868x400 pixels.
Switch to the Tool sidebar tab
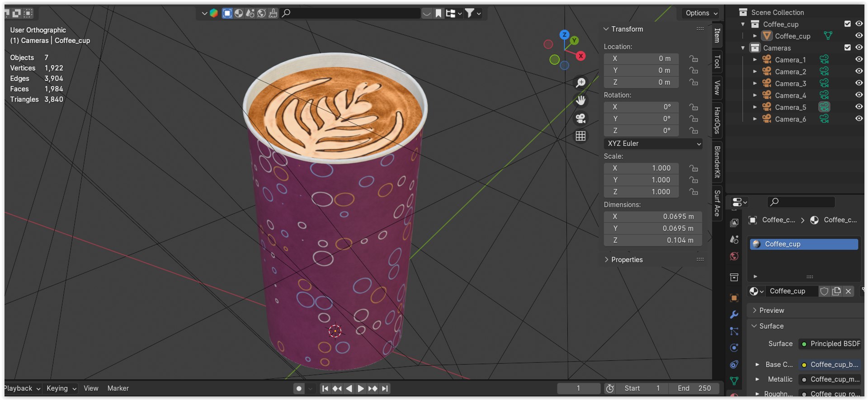click(x=717, y=61)
